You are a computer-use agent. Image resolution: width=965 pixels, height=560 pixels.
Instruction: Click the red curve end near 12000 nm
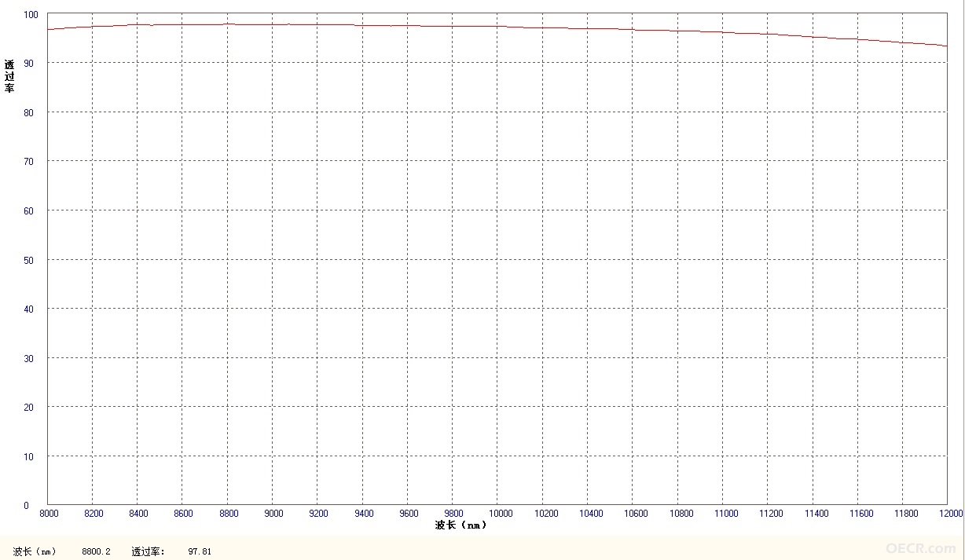click(x=945, y=46)
